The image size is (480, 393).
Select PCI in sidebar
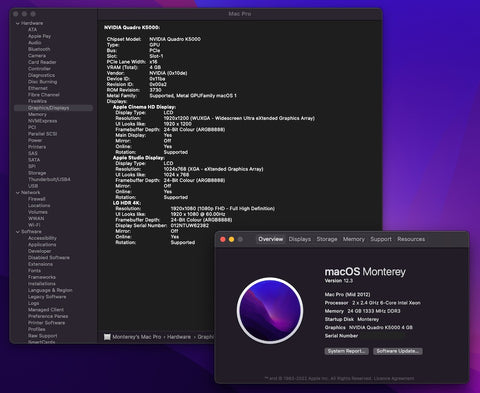click(x=32, y=127)
